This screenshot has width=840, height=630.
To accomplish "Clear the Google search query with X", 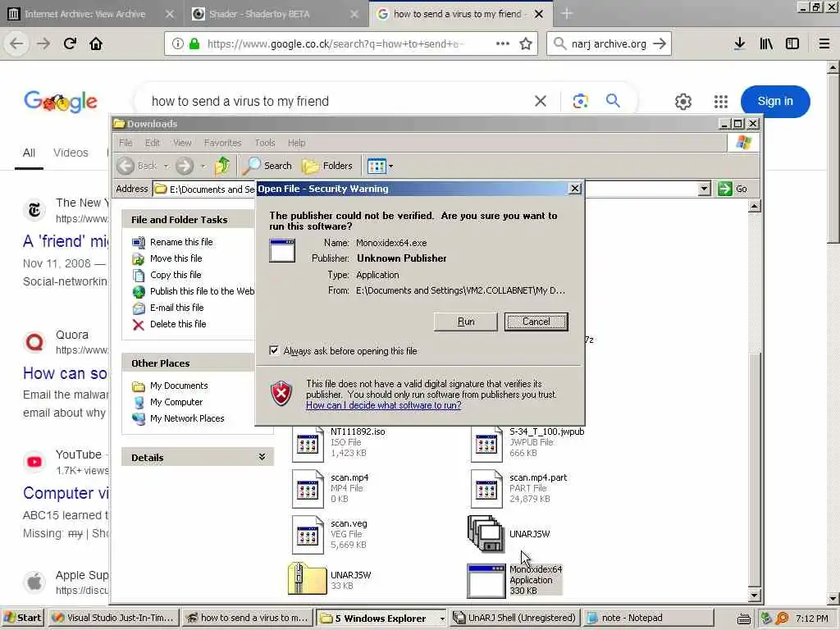I will point(541,101).
